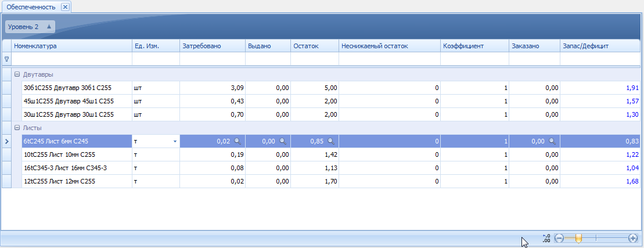Click the filter row funnel icon
644x248 pixels.
point(7,59)
